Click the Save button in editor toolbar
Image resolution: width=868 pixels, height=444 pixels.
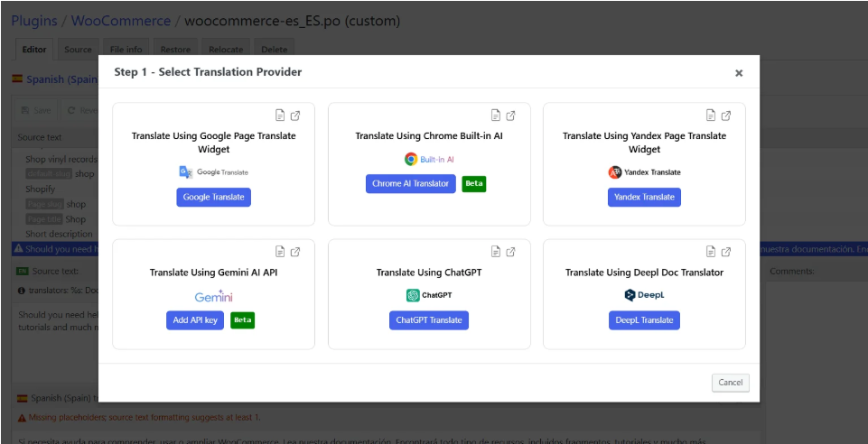coord(35,111)
